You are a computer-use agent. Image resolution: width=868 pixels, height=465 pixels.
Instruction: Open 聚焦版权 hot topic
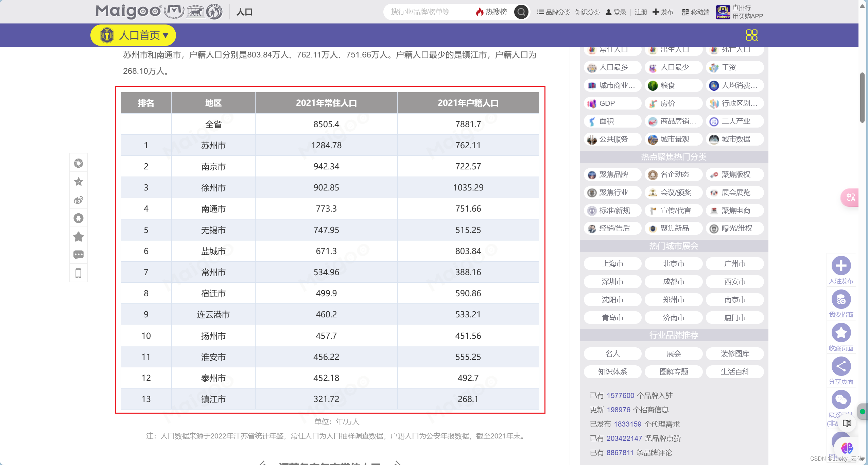coord(735,175)
